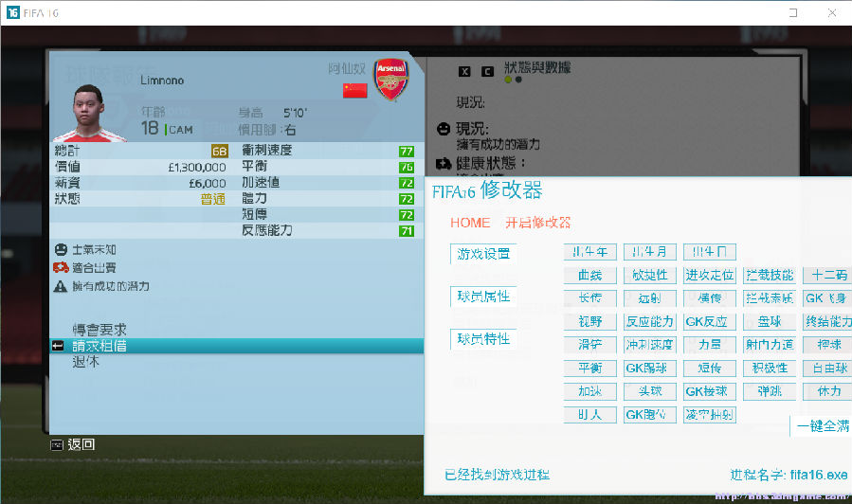Click the 一键全满 button

[x=822, y=425]
